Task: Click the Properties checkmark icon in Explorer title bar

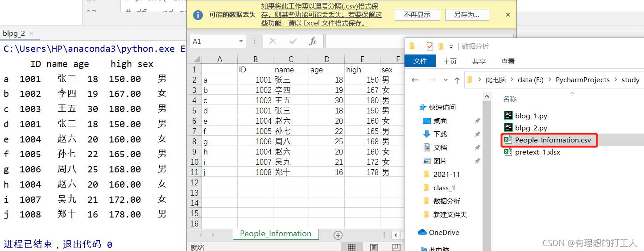Action: pos(430,46)
